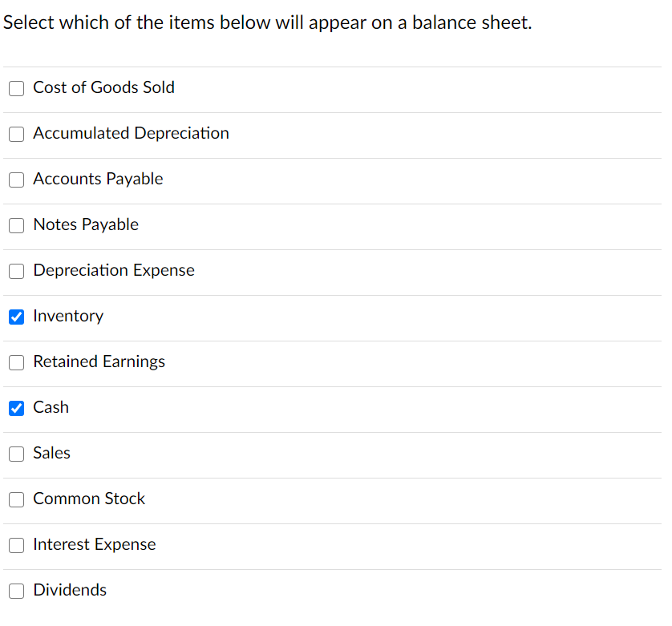Uncheck the Inventory checkbox
Viewport: 672px width, 626px height.
(x=16, y=317)
